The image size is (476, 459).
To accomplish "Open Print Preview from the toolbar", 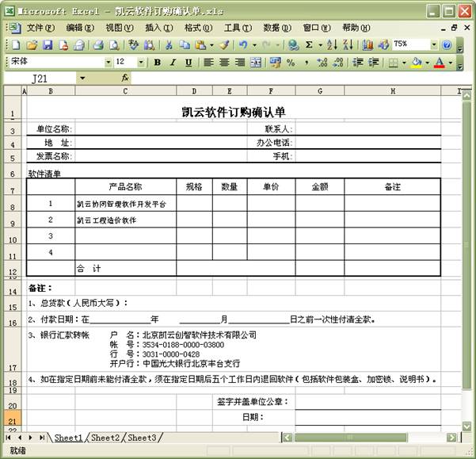I will click(x=114, y=45).
